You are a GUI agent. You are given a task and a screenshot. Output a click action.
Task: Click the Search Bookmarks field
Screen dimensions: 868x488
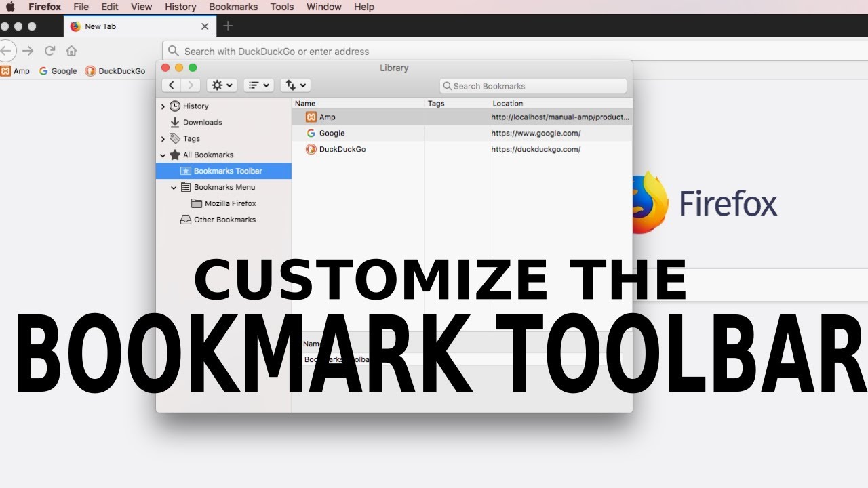pos(533,86)
